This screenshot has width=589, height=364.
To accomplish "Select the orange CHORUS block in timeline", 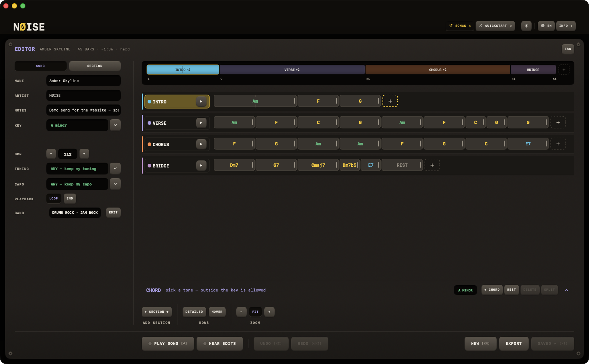I will point(438,70).
